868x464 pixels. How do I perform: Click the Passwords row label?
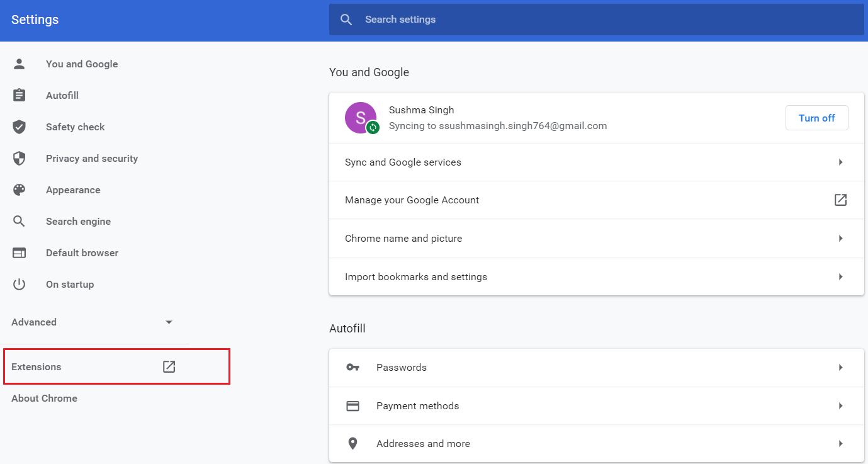pyautogui.click(x=402, y=367)
